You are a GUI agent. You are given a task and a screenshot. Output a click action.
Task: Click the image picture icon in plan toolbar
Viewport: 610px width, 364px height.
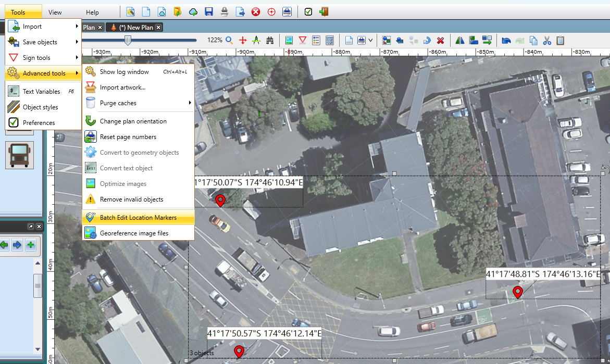(x=289, y=40)
